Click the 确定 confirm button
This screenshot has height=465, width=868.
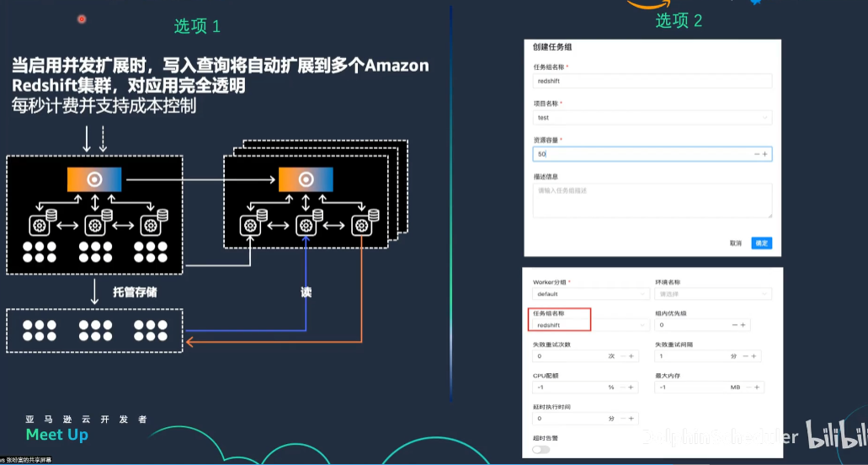pos(761,243)
